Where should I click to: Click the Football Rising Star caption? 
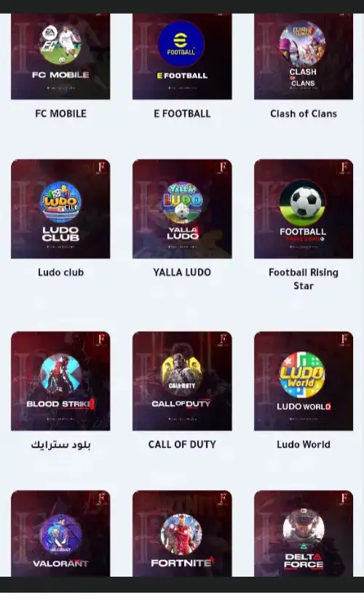pyautogui.click(x=304, y=279)
